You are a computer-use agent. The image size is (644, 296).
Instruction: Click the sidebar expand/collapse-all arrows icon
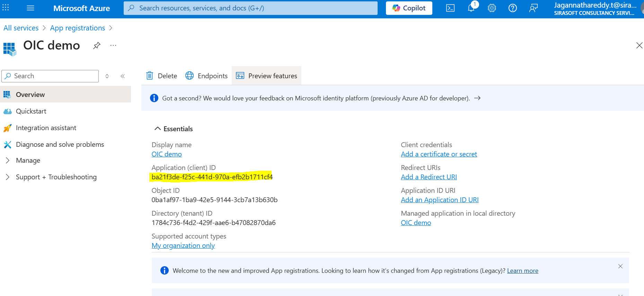pos(107,76)
